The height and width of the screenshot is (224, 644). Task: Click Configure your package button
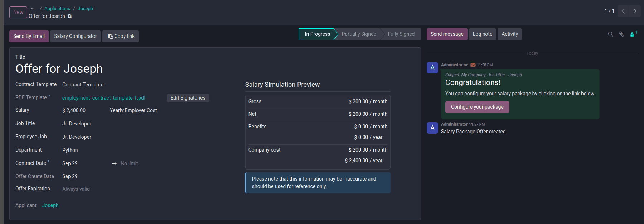(477, 107)
